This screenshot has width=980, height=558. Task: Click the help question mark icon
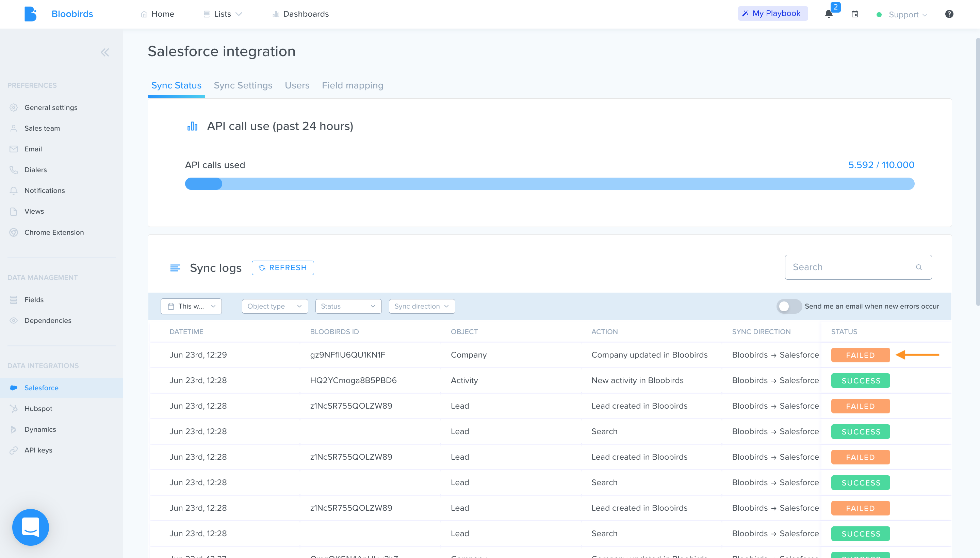pyautogui.click(x=949, y=14)
